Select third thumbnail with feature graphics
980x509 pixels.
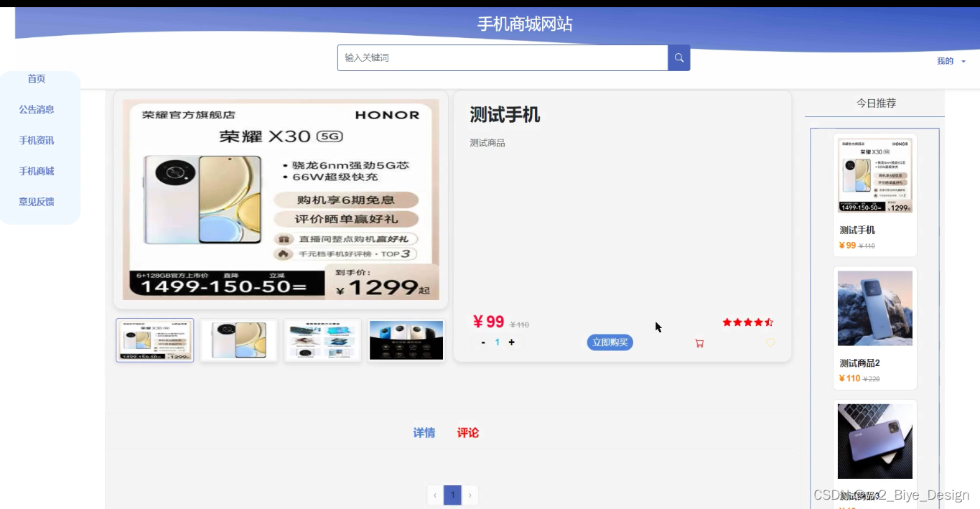click(x=322, y=340)
